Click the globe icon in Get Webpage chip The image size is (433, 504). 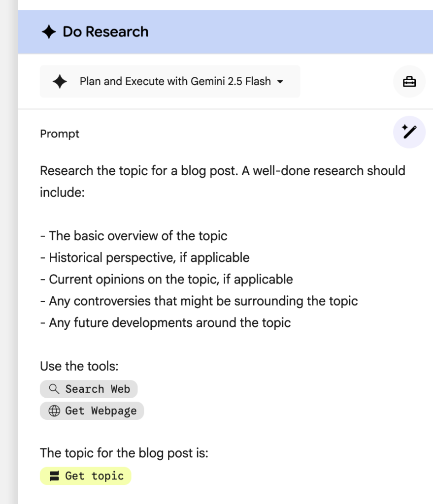pyautogui.click(x=54, y=410)
